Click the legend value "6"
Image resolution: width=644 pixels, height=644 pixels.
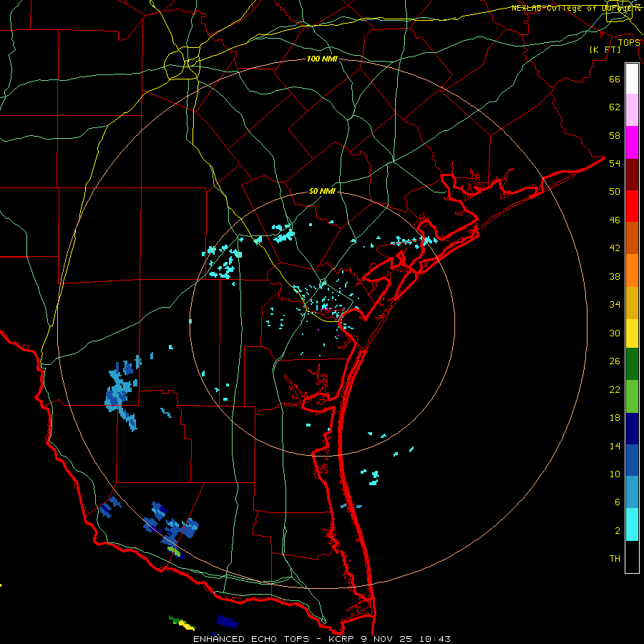click(x=618, y=502)
